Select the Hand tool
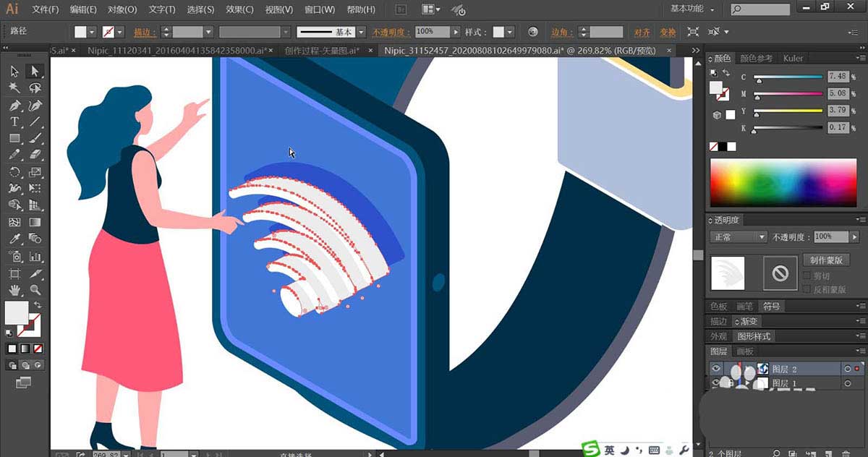This screenshot has height=457, width=868. tap(14, 290)
